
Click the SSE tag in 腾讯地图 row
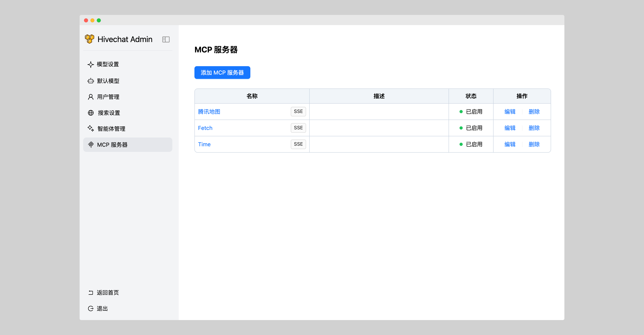point(298,111)
